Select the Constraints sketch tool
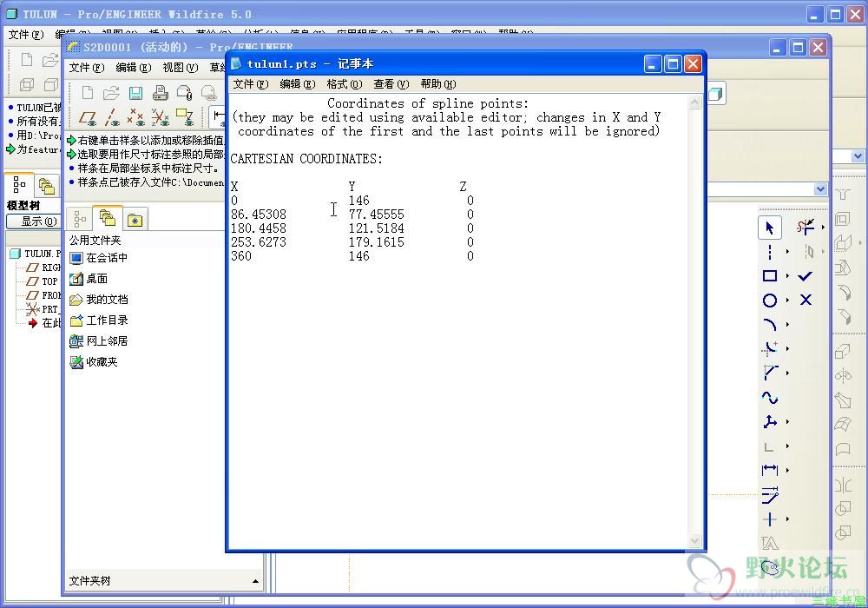 769,519
